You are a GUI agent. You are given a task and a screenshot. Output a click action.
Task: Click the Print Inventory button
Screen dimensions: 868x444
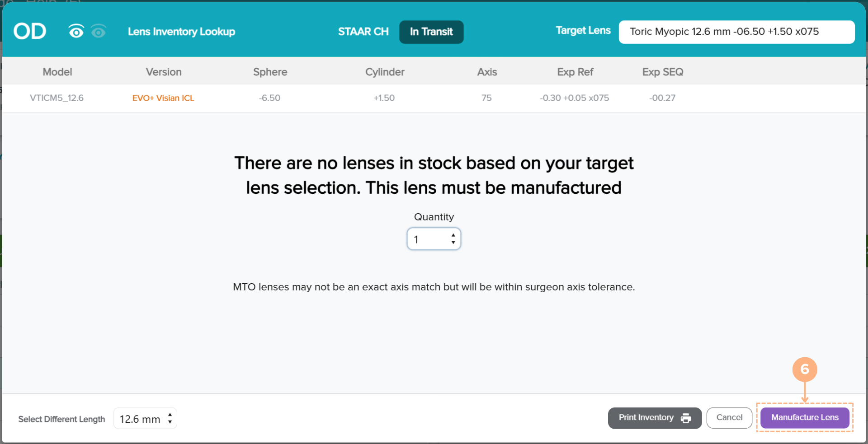[646, 418]
